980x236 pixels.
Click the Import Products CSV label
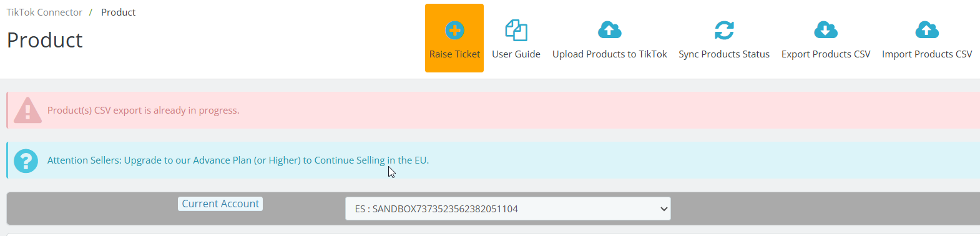click(x=927, y=54)
